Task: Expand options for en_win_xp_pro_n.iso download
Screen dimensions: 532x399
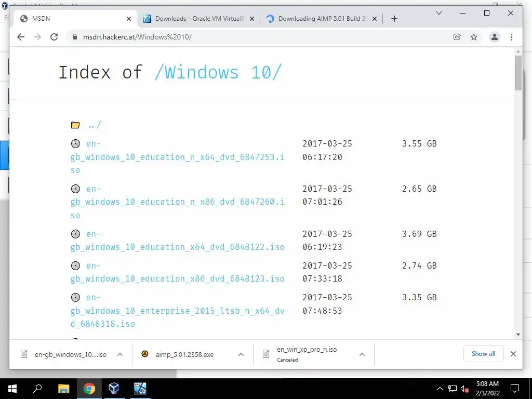Action: click(362, 354)
